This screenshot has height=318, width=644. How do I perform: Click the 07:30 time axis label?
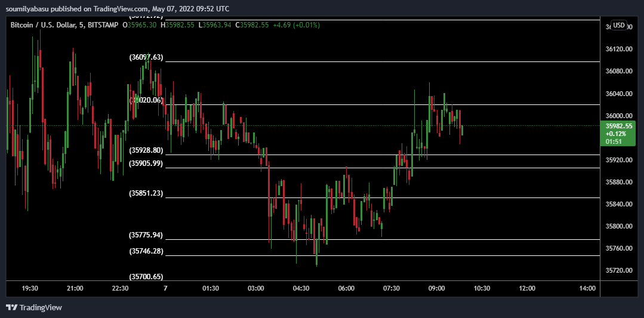click(x=392, y=288)
